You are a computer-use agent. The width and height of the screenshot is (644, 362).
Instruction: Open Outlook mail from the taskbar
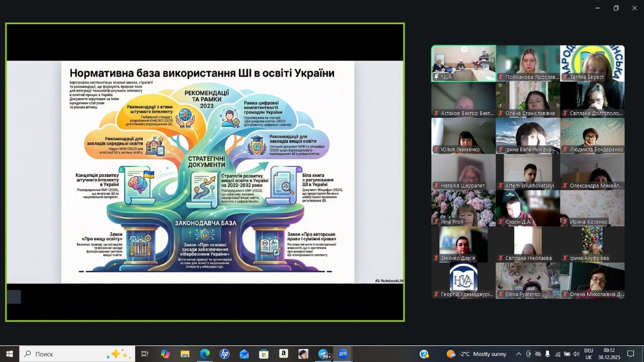click(x=244, y=354)
